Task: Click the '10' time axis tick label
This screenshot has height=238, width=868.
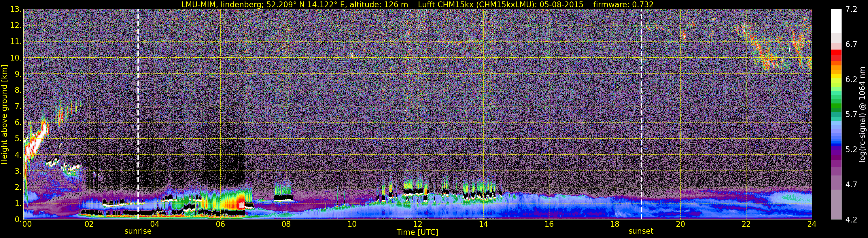Action: [x=352, y=224]
